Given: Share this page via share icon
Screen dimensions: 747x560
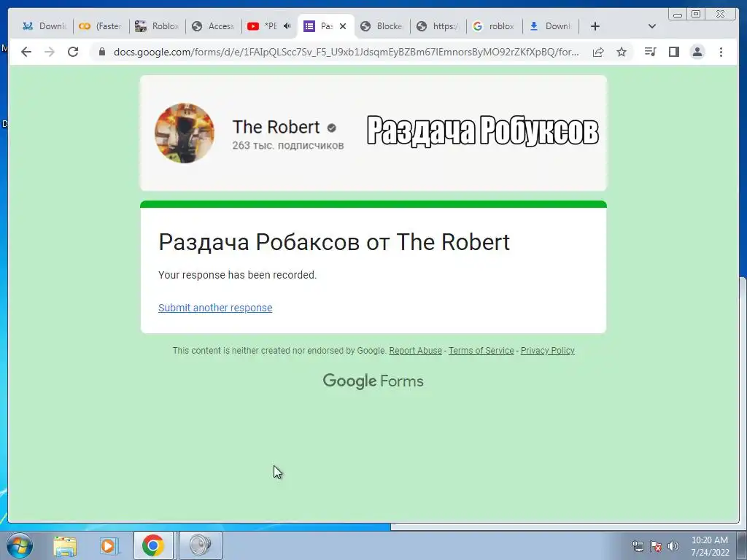Looking at the screenshot, I should [x=598, y=52].
